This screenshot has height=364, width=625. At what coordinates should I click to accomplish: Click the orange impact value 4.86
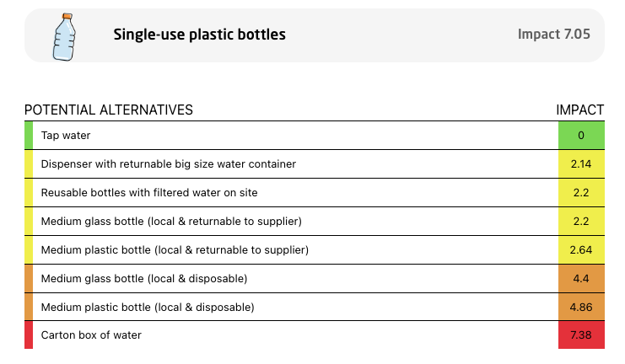[581, 307]
